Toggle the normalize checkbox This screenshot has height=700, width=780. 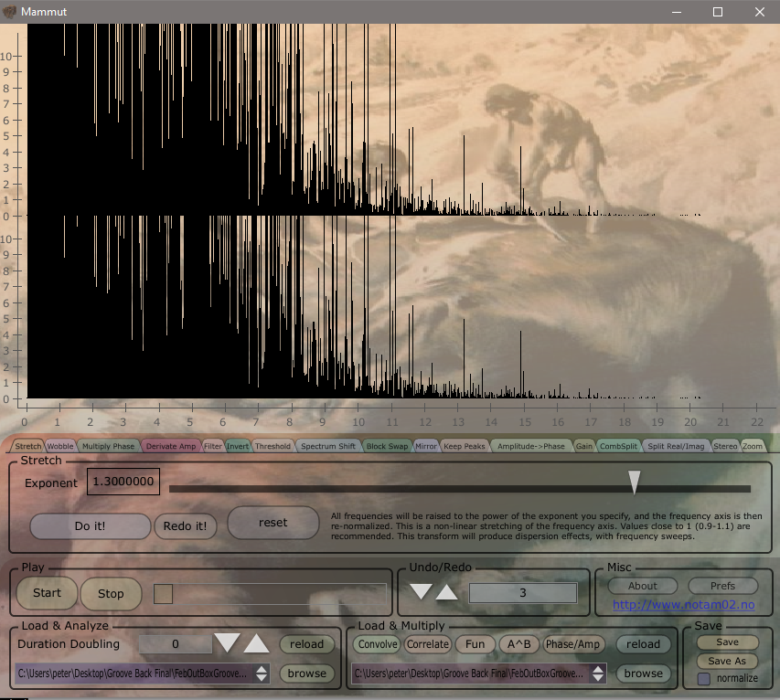pyautogui.click(x=703, y=678)
